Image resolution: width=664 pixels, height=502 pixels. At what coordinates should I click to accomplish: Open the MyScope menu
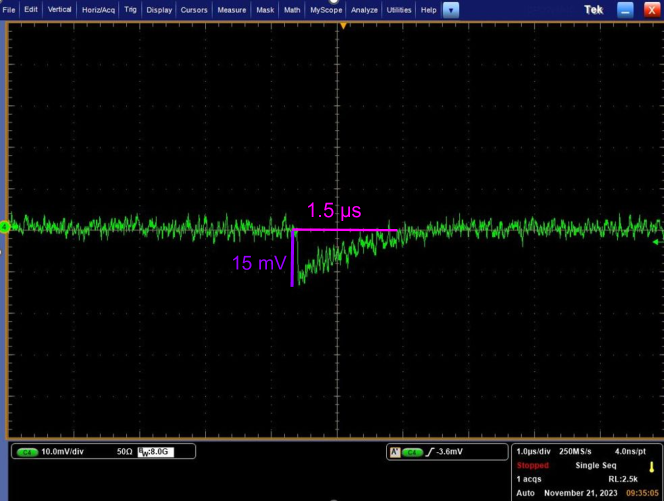click(325, 9)
